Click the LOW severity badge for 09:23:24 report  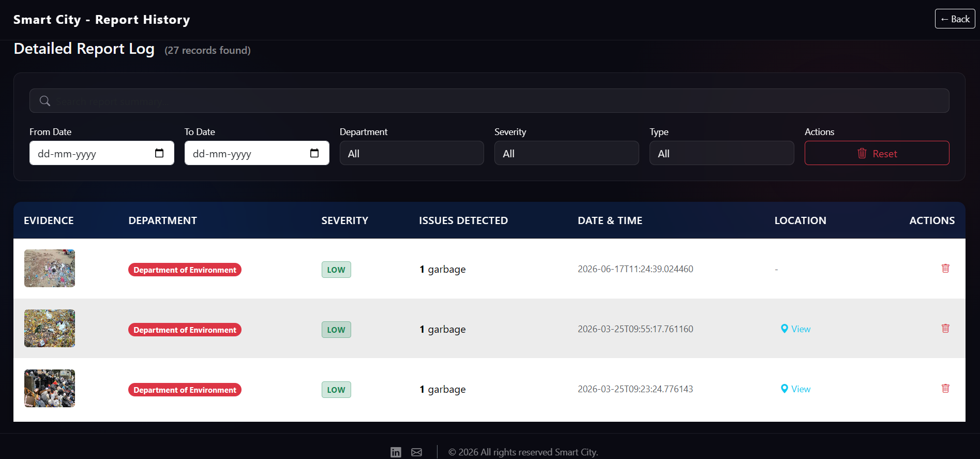pyautogui.click(x=336, y=390)
